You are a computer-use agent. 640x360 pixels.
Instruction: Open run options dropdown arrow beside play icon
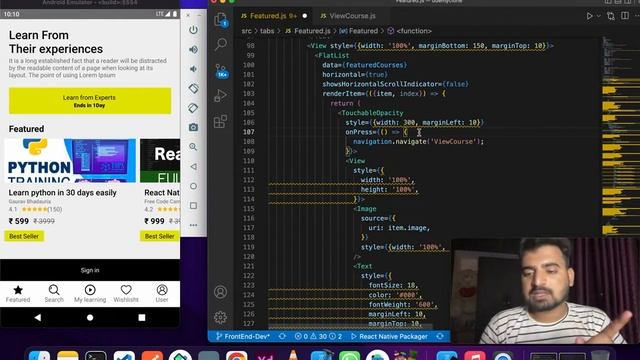598,16
